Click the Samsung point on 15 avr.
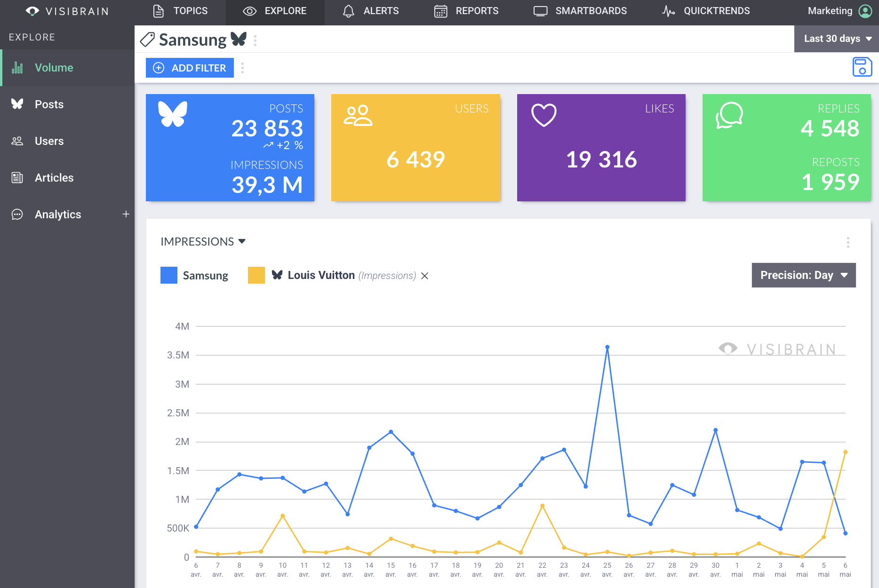This screenshot has height=588, width=879. [x=391, y=432]
